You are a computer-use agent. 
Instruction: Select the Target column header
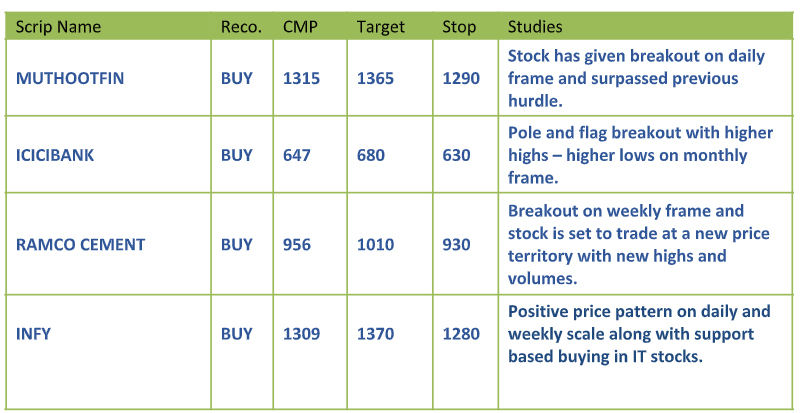381,26
